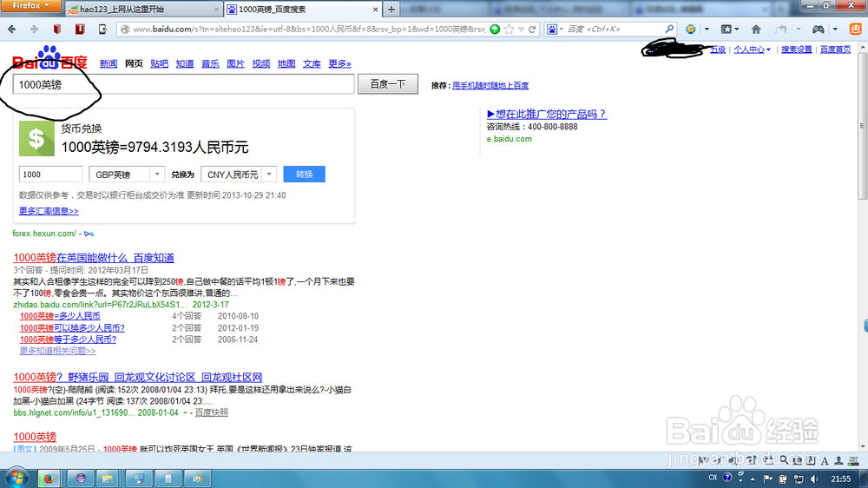The width and height of the screenshot is (868, 488).
Task: Click the green go arrow in address bar
Action: click(x=495, y=30)
